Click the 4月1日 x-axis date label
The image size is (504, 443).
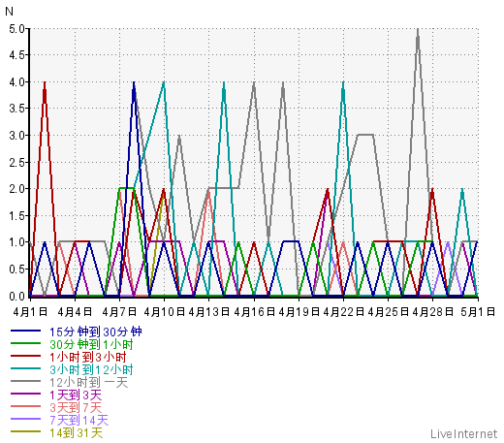pos(30,312)
